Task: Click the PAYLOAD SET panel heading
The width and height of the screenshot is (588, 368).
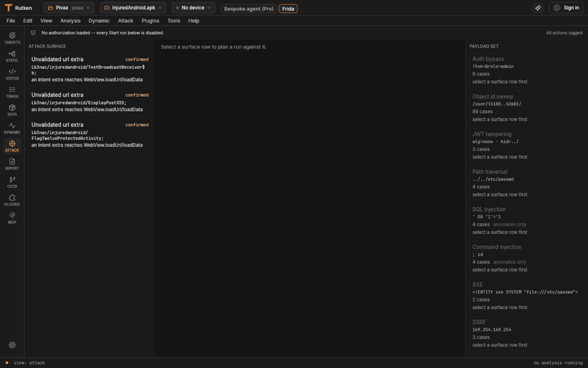Action: point(484,46)
